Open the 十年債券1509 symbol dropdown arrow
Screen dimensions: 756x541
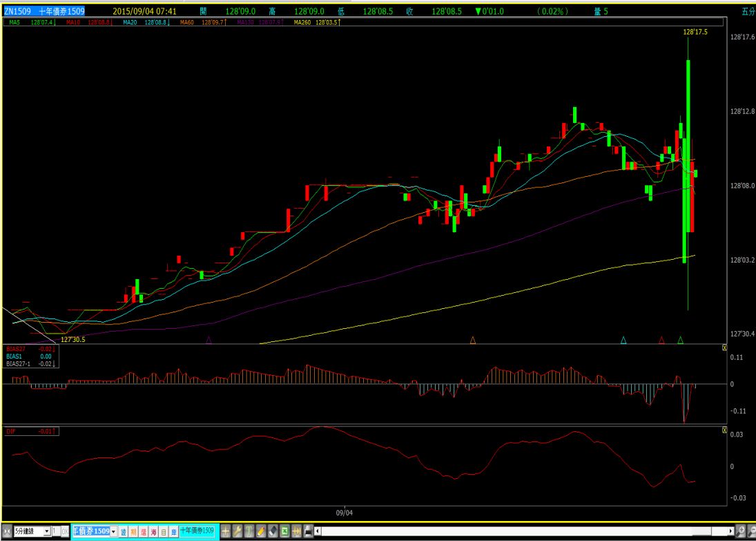pos(114,531)
